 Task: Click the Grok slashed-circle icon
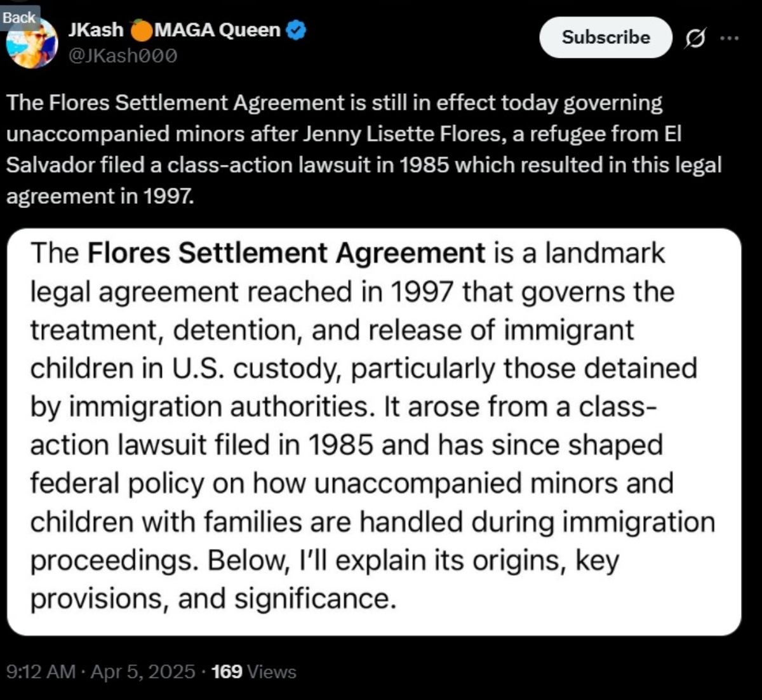(x=695, y=38)
